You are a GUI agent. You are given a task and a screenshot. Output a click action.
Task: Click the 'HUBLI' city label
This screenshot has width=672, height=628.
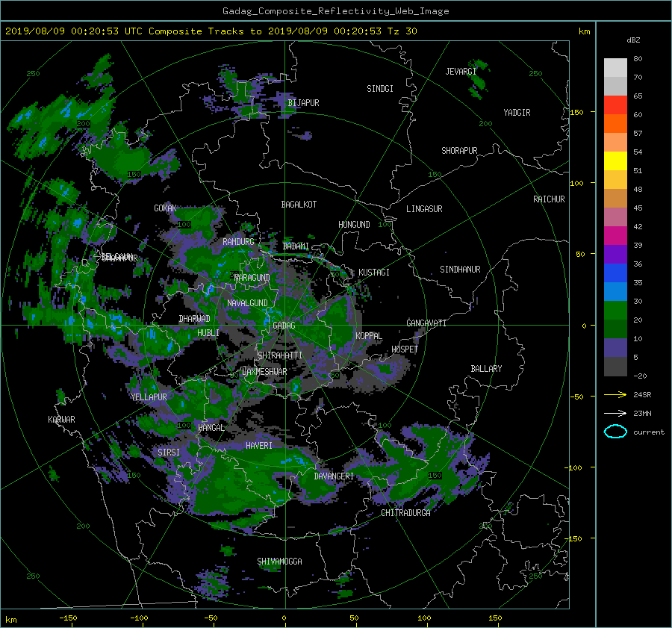tap(208, 333)
